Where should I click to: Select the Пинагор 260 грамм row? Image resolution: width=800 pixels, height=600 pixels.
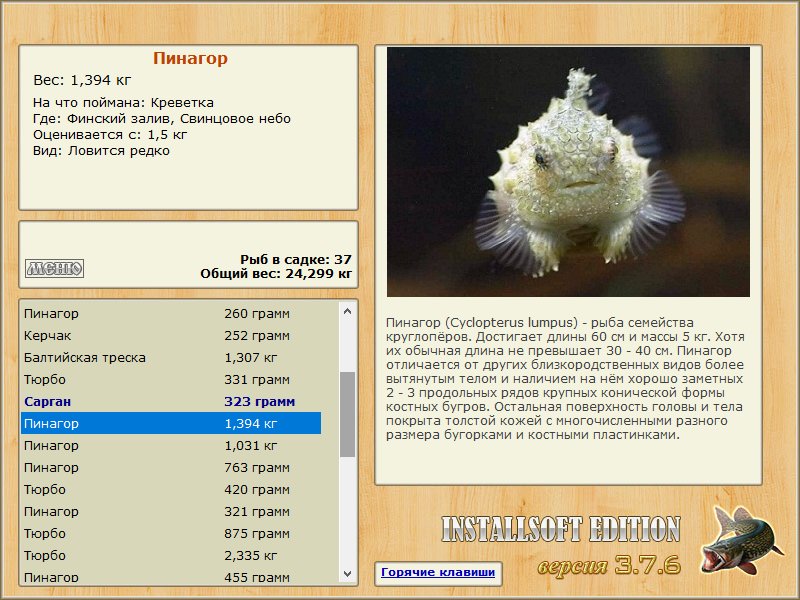coord(171,313)
